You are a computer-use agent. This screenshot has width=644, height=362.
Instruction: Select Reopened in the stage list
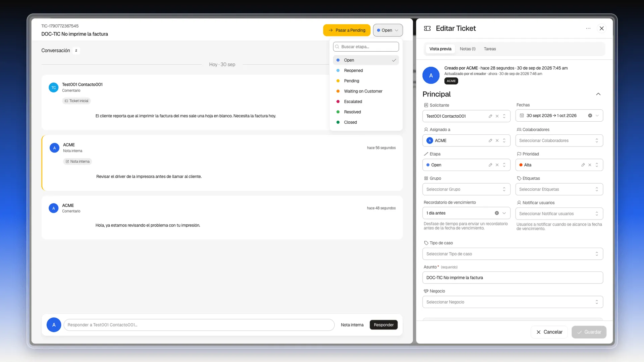pos(366,70)
